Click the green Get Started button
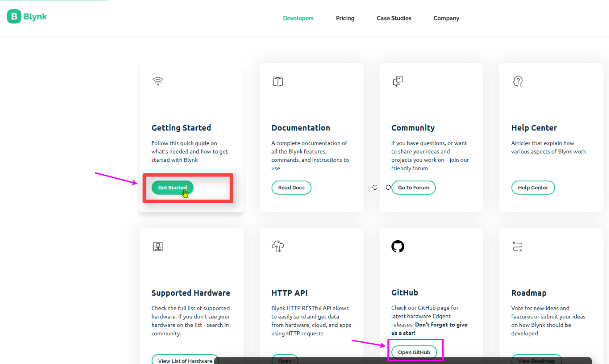The height and width of the screenshot is (364, 609). click(x=172, y=188)
